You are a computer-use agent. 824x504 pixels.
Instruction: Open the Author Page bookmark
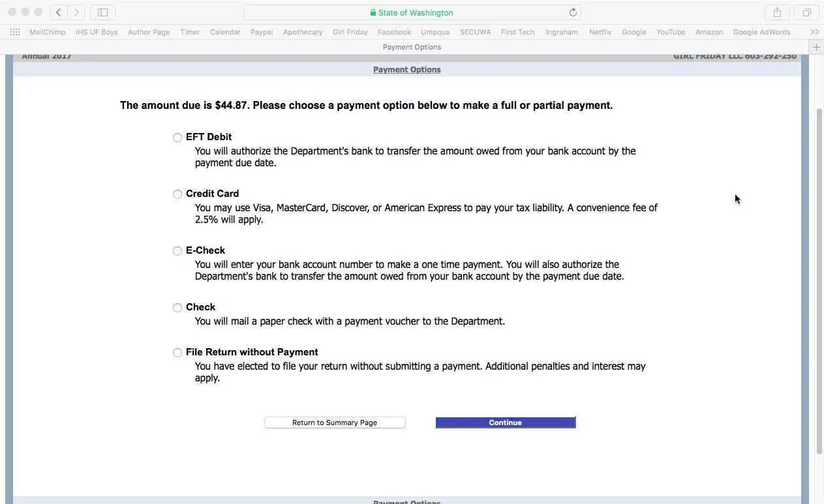click(x=149, y=32)
